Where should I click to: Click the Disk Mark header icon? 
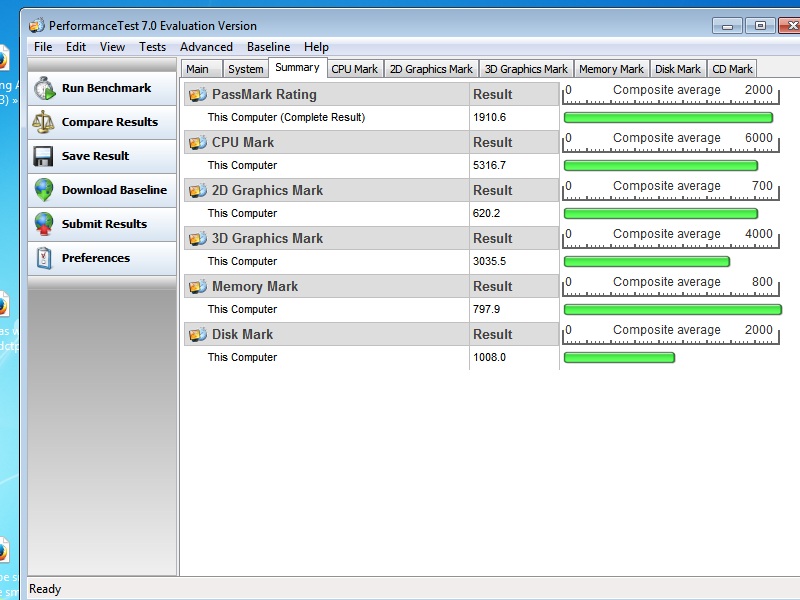(197, 334)
